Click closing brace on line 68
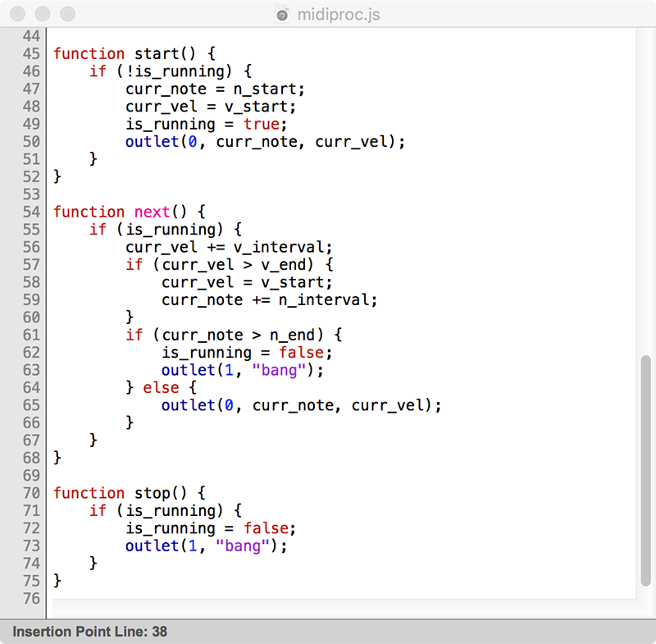This screenshot has height=644, width=656. [x=57, y=458]
